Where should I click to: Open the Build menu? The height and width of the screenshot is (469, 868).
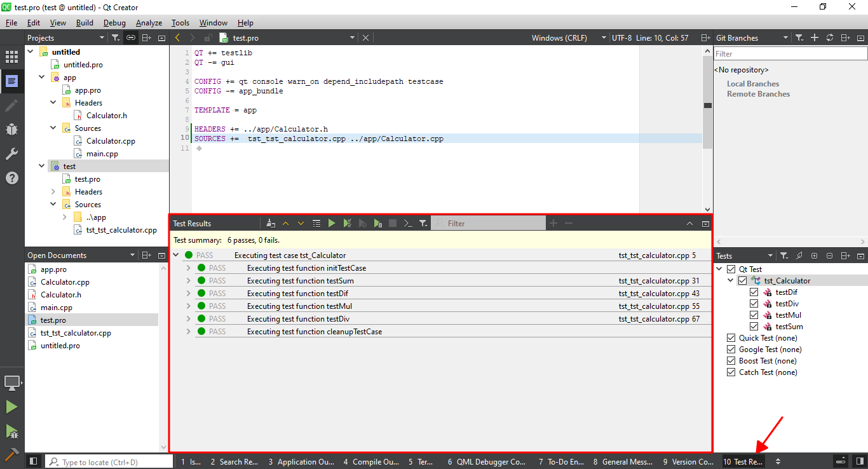click(85, 22)
